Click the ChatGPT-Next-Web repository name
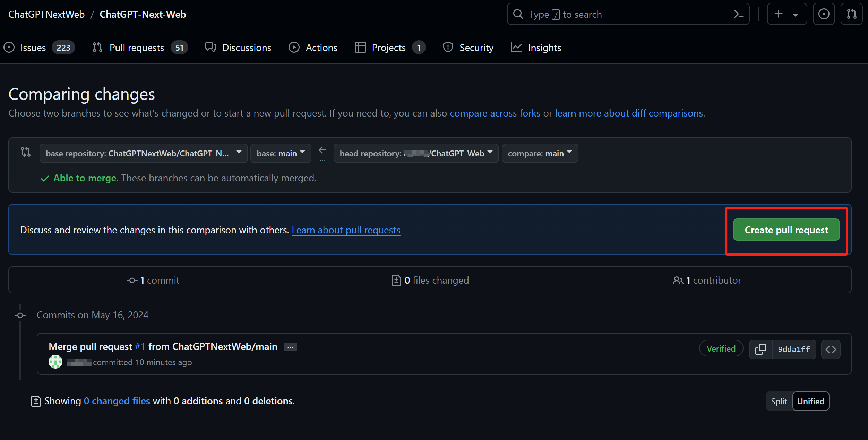Screen dimensions: 868x440 [x=143, y=14]
